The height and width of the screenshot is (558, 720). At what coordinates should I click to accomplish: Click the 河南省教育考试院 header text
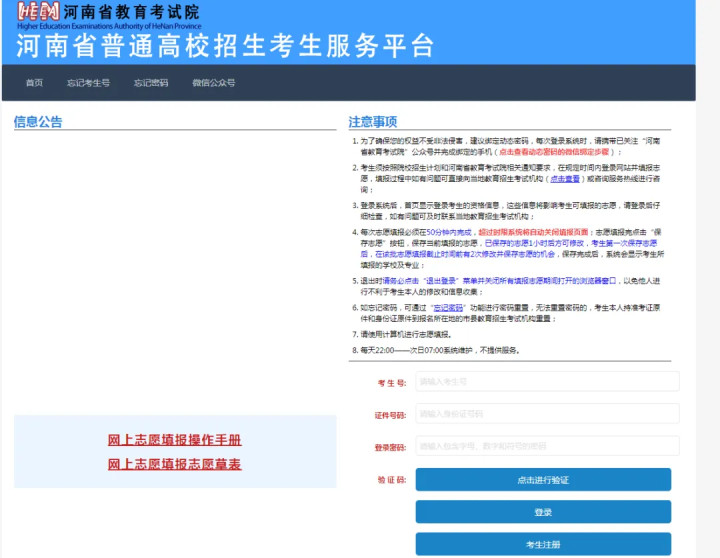coord(131,12)
